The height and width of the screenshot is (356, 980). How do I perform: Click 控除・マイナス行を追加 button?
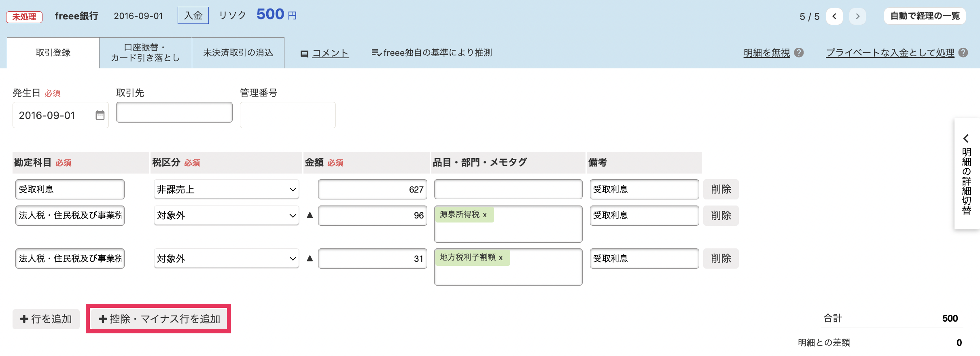[x=159, y=319]
